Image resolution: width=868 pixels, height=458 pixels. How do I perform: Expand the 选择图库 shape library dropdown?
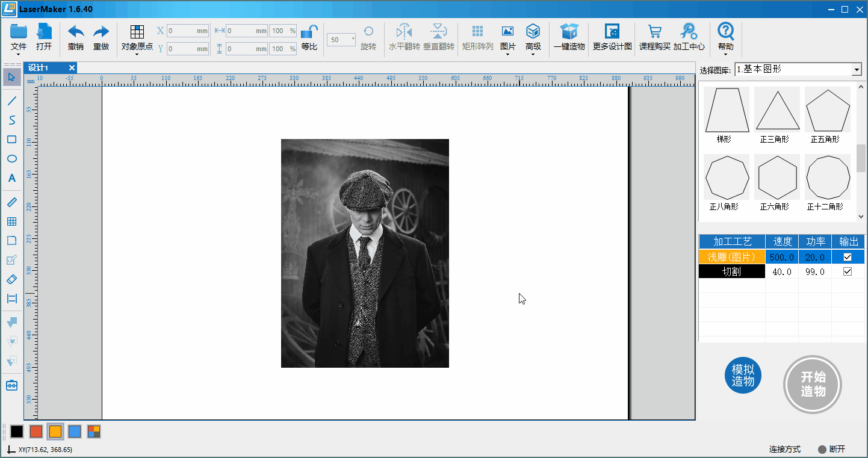tap(857, 70)
